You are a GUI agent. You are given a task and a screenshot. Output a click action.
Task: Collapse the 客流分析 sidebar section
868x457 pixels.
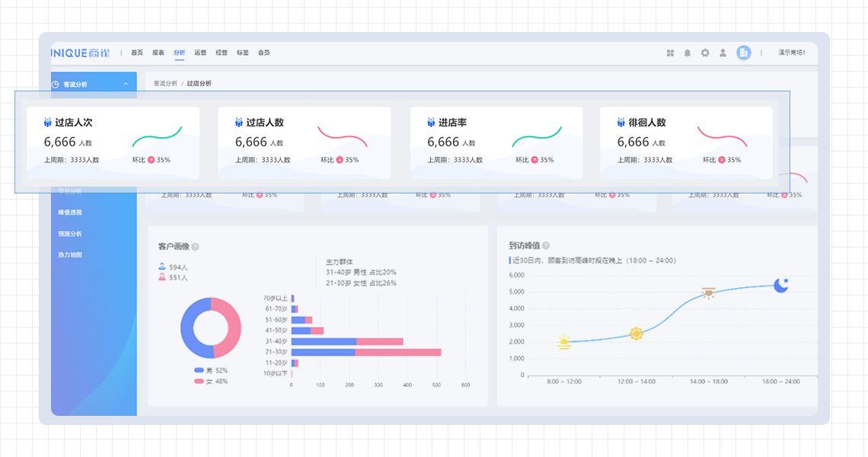126,85
